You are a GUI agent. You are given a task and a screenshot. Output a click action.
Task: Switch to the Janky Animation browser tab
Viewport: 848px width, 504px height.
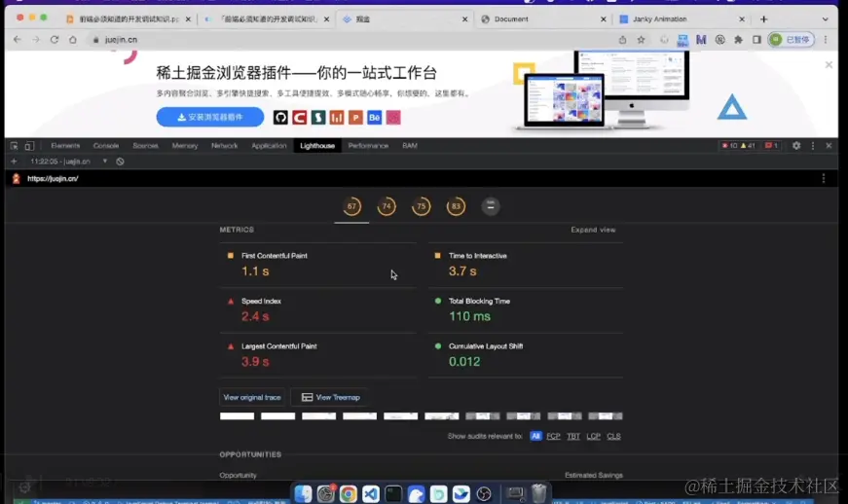[x=682, y=18]
